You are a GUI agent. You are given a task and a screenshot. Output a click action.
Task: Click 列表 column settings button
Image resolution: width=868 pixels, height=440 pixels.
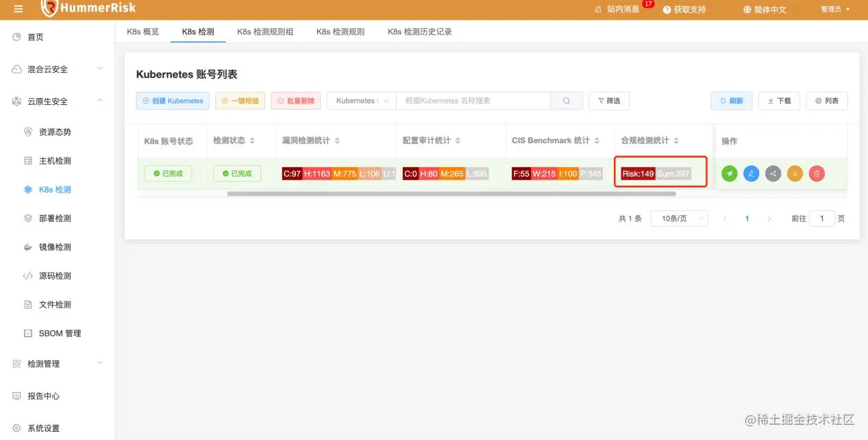[x=827, y=101]
